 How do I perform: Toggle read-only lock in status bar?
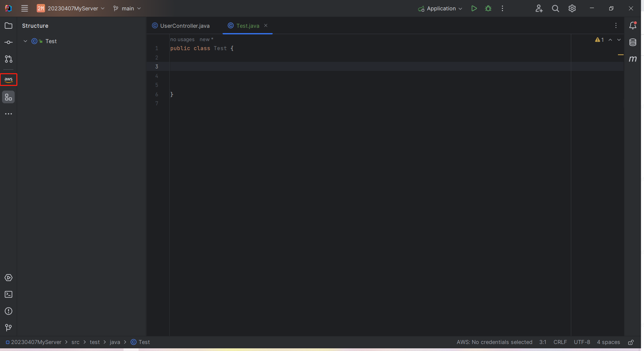click(631, 342)
